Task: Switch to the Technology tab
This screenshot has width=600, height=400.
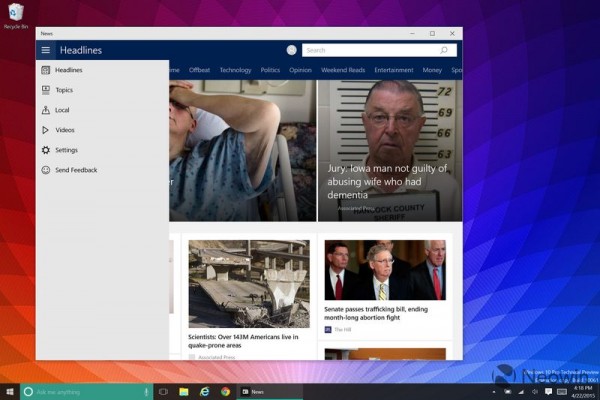Action: pos(235,70)
